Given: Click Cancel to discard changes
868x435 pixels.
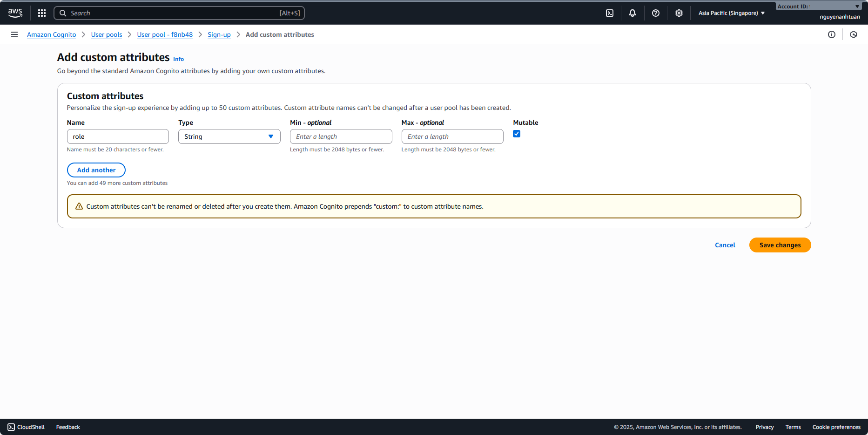Looking at the screenshot, I should click(725, 245).
